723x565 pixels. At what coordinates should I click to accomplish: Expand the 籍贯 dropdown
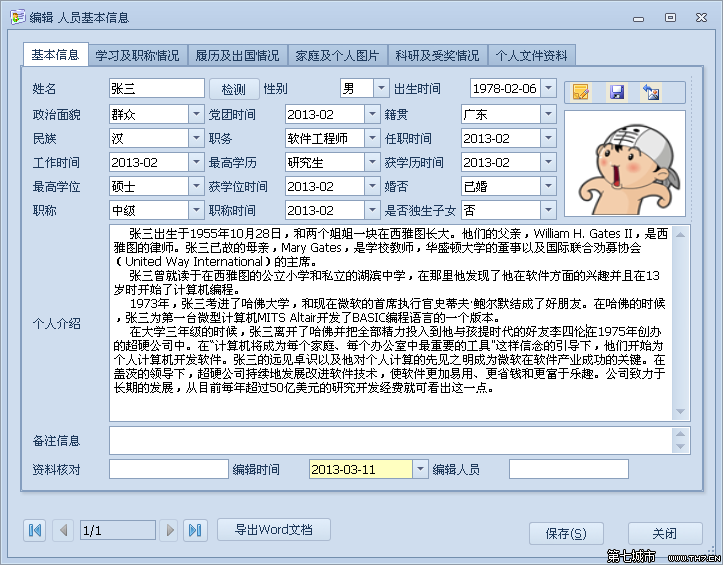(x=548, y=114)
